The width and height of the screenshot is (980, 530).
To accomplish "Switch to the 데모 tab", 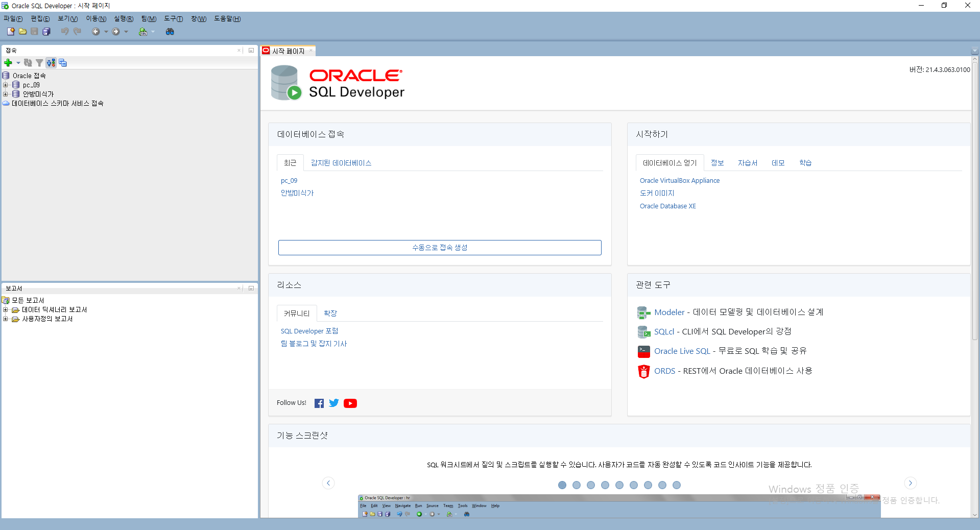I will [x=778, y=163].
